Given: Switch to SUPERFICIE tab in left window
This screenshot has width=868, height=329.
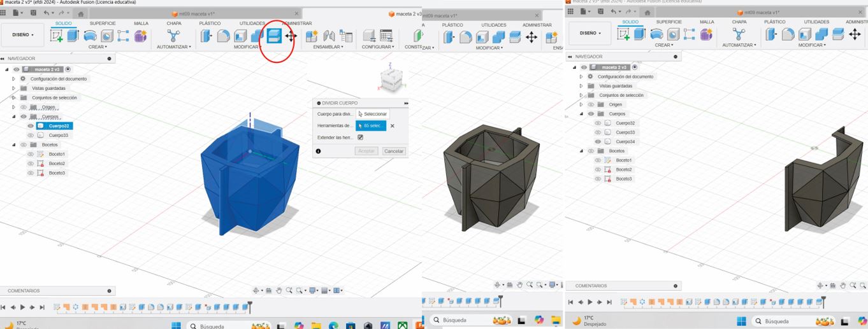Looking at the screenshot, I should [102, 24].
